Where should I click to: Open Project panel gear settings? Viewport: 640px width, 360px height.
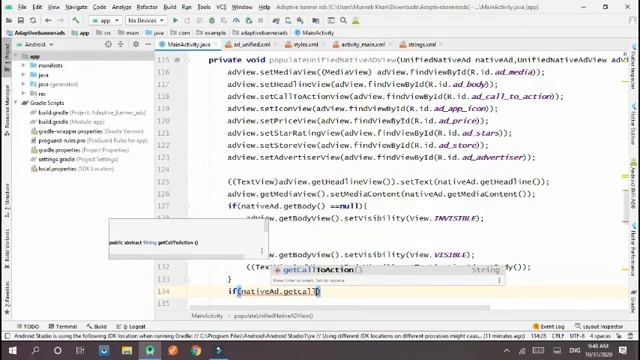click(x=136, y=44)
